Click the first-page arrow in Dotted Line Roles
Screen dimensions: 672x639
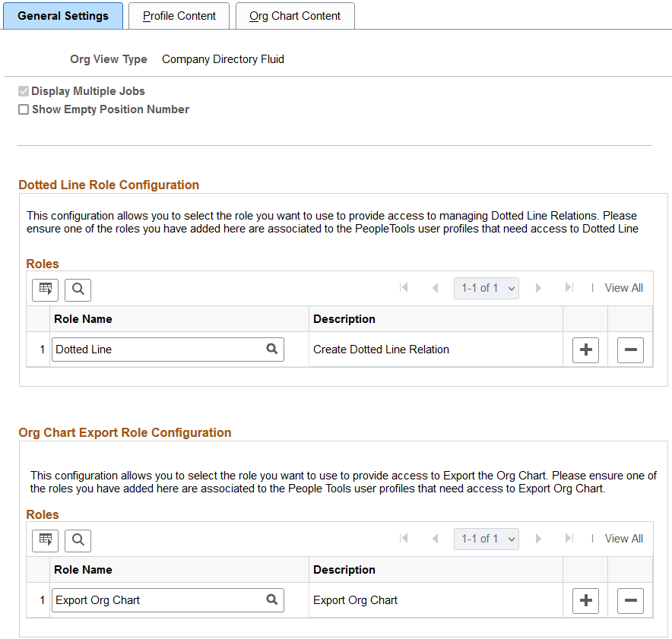(x=405, y=288)
